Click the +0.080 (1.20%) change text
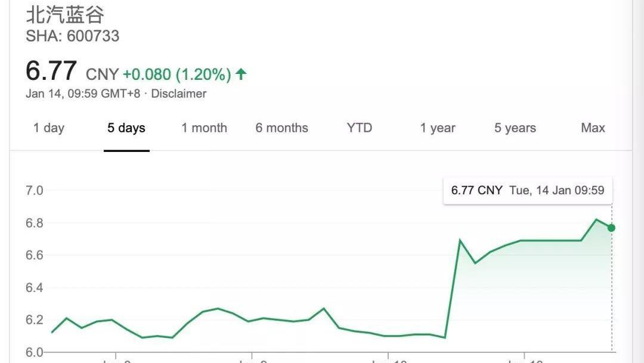Viewport: 644px width, 363px height. pyautogui.click(x=177, y=75)
